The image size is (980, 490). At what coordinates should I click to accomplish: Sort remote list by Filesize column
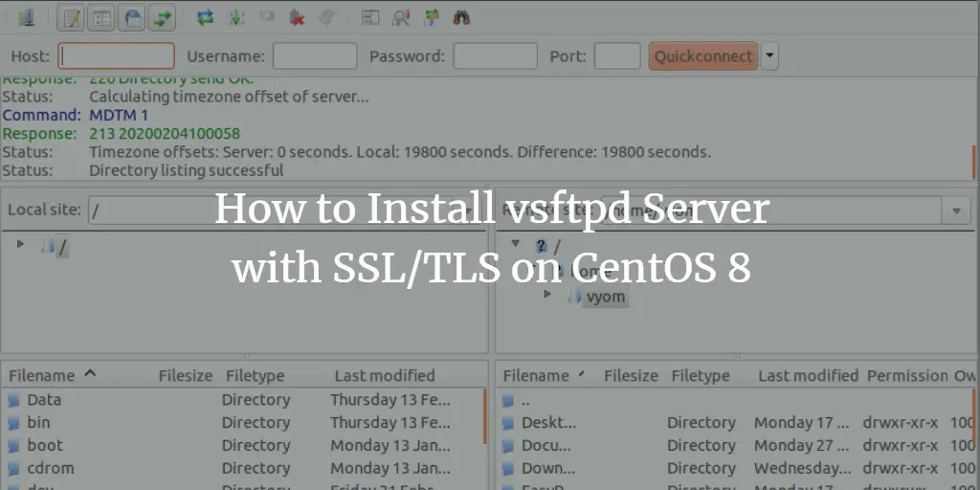coord(631,375)
